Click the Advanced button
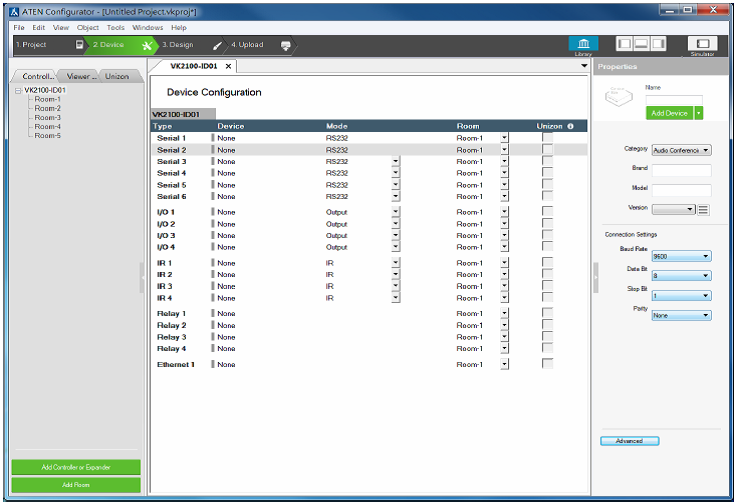 629,441
